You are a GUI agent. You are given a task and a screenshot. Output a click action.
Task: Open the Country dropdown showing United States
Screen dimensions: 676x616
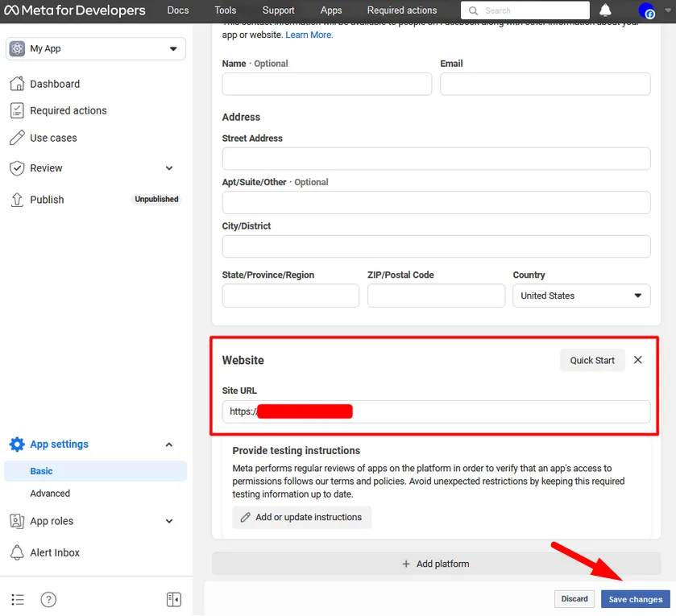pos(581,296)
